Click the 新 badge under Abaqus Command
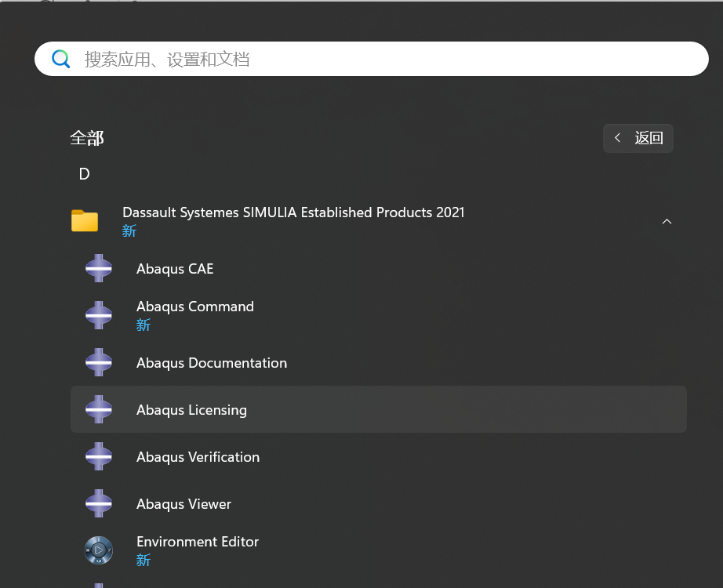 point(143,324)
